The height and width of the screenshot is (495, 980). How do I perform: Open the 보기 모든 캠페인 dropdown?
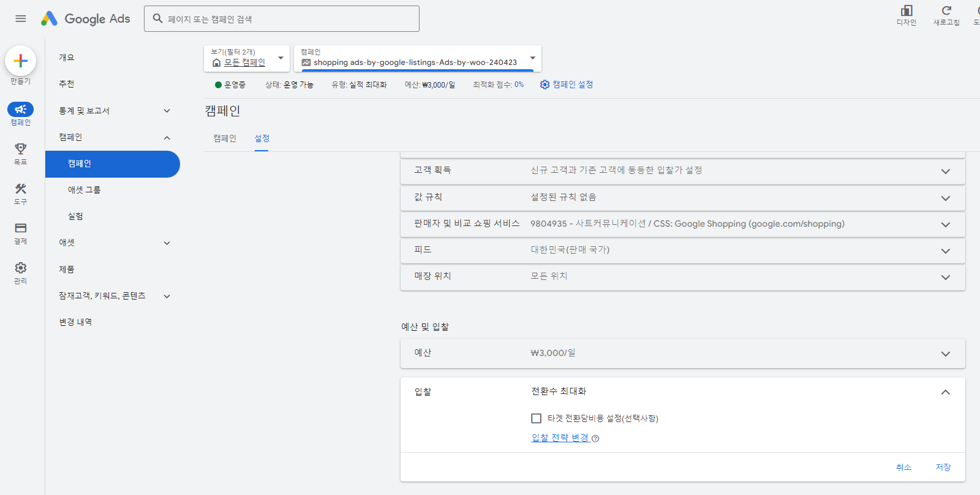pos(247,58)
